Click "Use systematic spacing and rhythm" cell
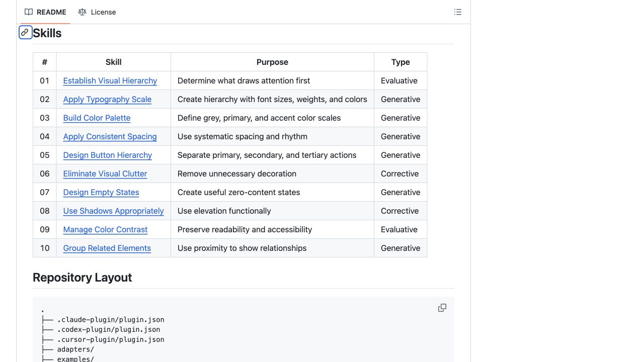This screenshot has height=362, width=644. tap(272, 137)
